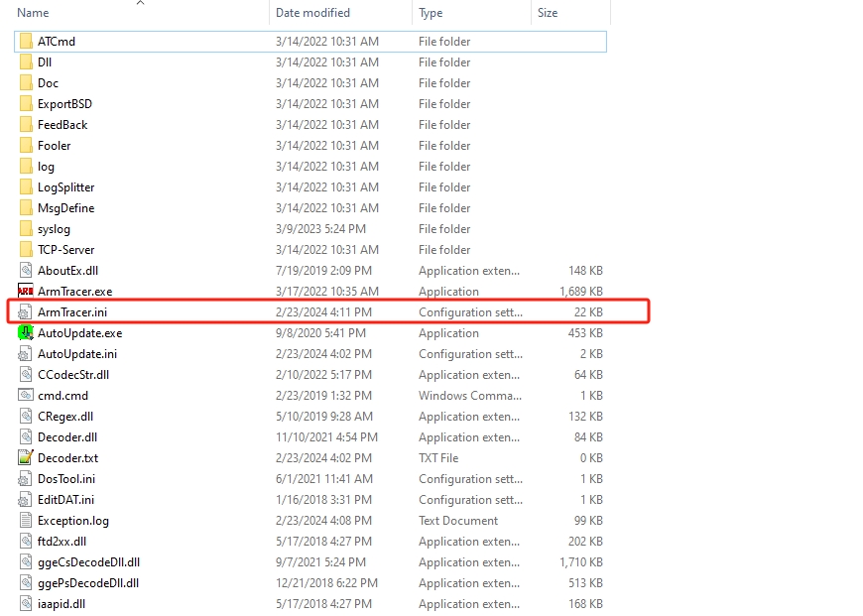Select the ArmTracer.ini config file icon

point(24,312)
